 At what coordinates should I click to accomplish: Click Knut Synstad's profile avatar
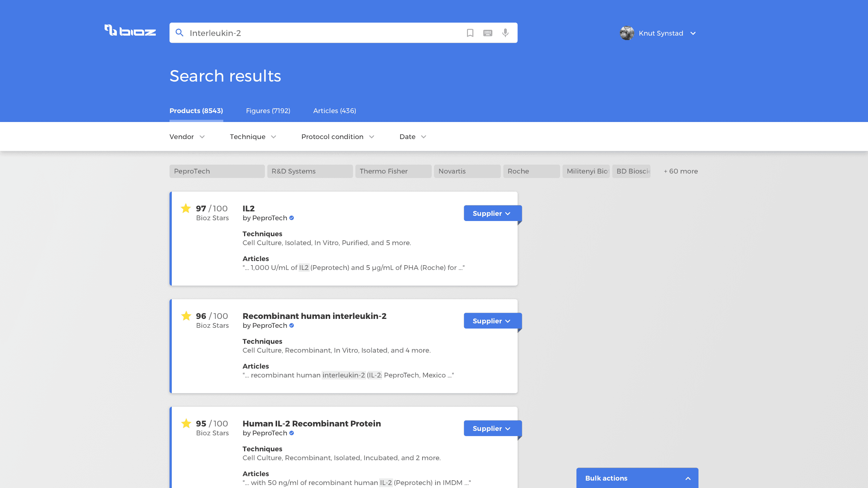(x=627, y=33)
